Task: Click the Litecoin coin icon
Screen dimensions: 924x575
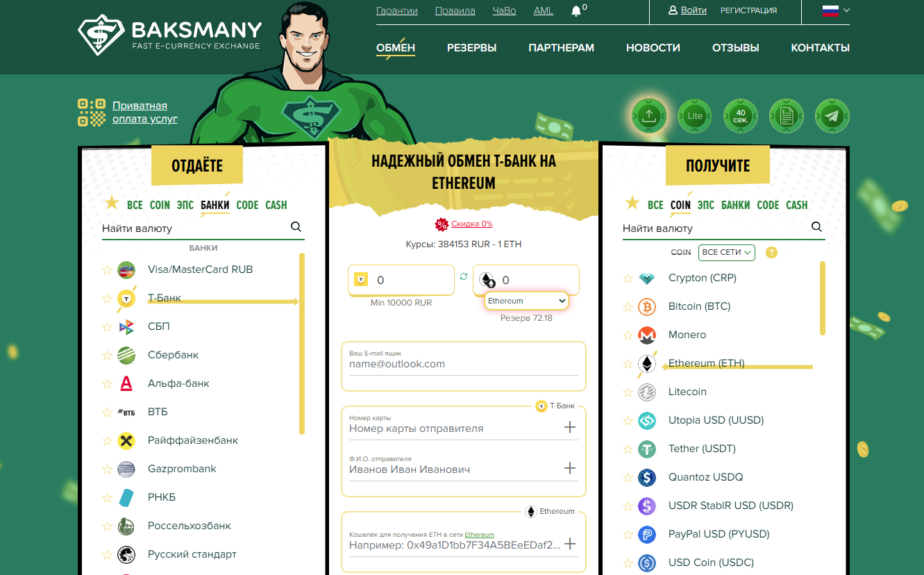Action: tap(647, 392)
